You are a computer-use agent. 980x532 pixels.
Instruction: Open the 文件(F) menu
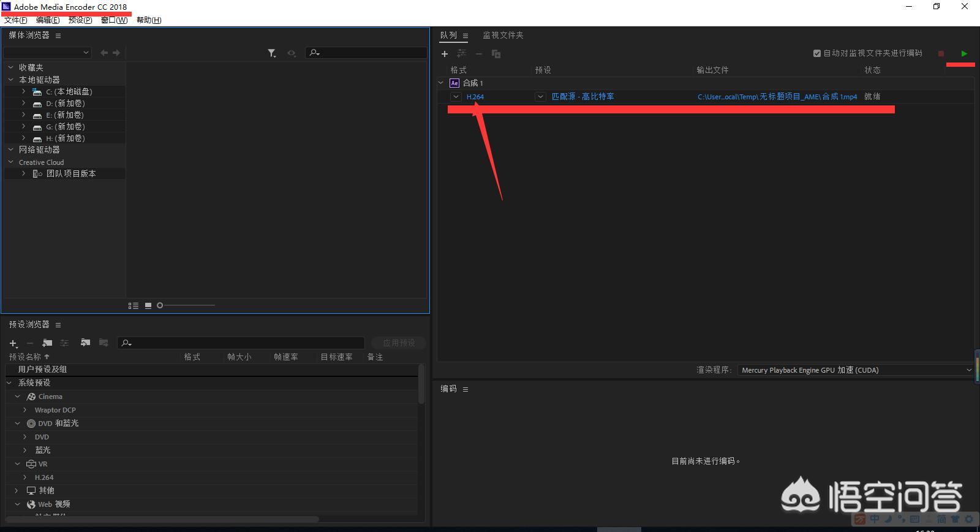[x=16, y=20]
